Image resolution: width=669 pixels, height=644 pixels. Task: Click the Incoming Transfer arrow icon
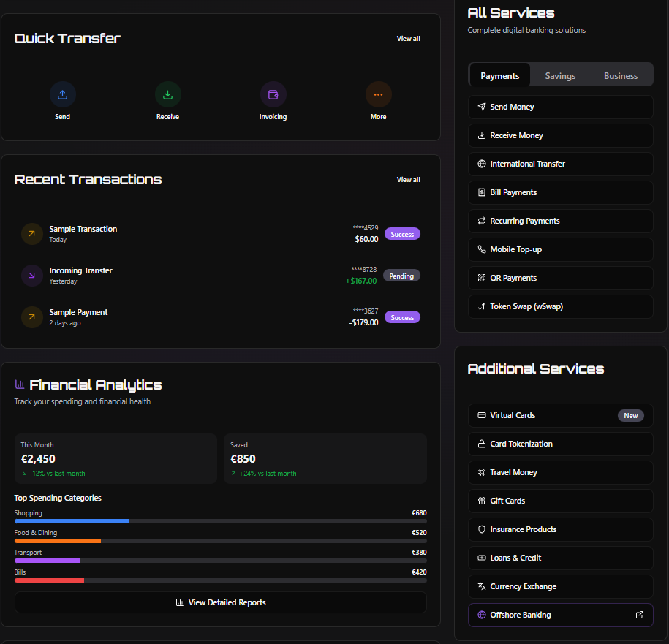(x=31, y=276)
